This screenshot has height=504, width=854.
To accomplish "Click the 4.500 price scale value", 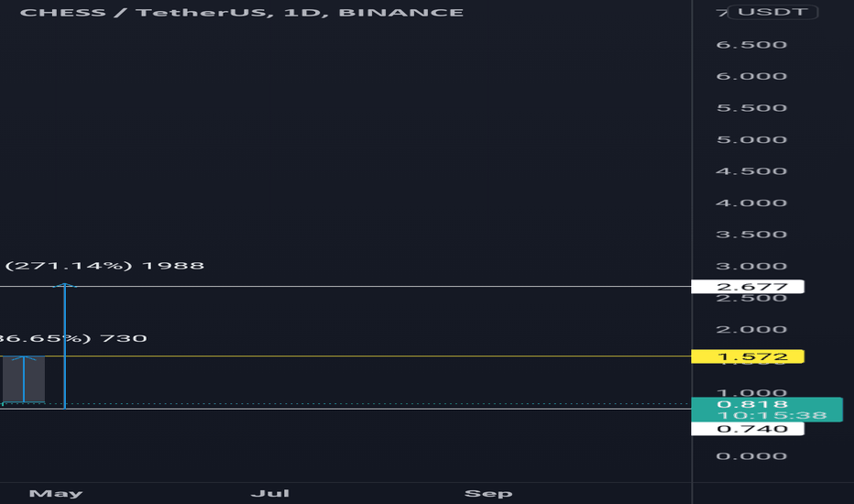I will point(751,171).
